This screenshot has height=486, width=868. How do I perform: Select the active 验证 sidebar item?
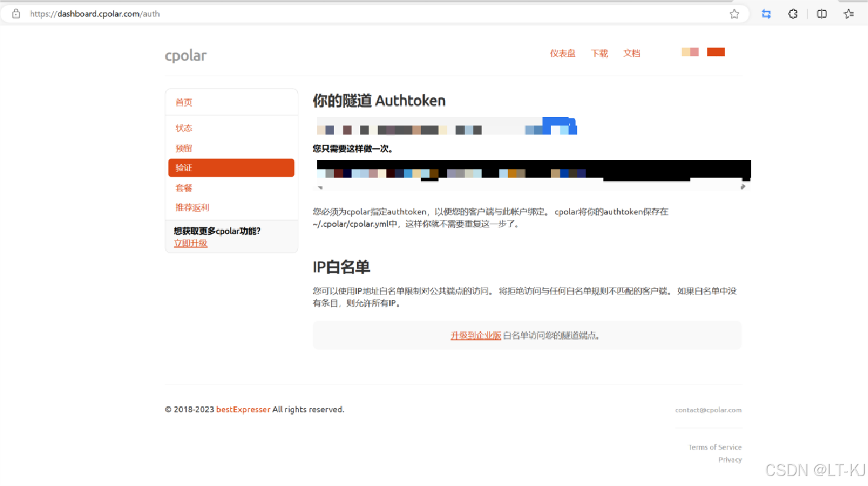point(231,168)
